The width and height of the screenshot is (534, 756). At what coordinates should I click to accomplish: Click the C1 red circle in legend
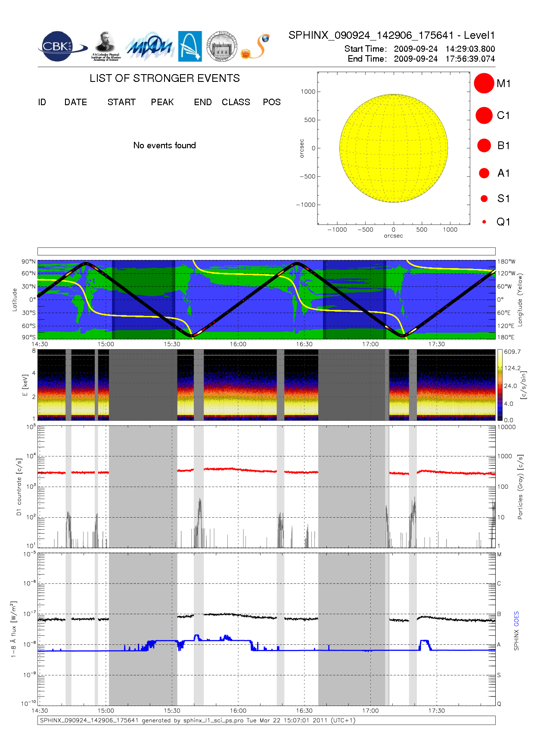point(484,116)
